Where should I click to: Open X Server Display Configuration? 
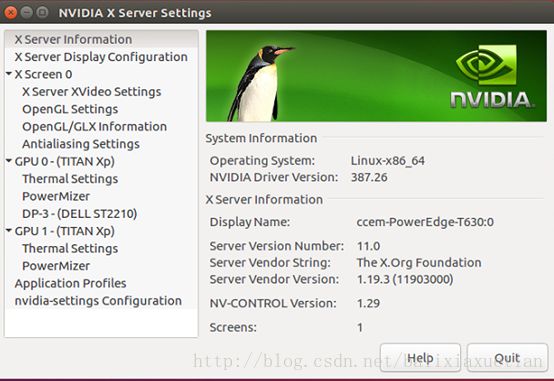(x=101, y=57)
